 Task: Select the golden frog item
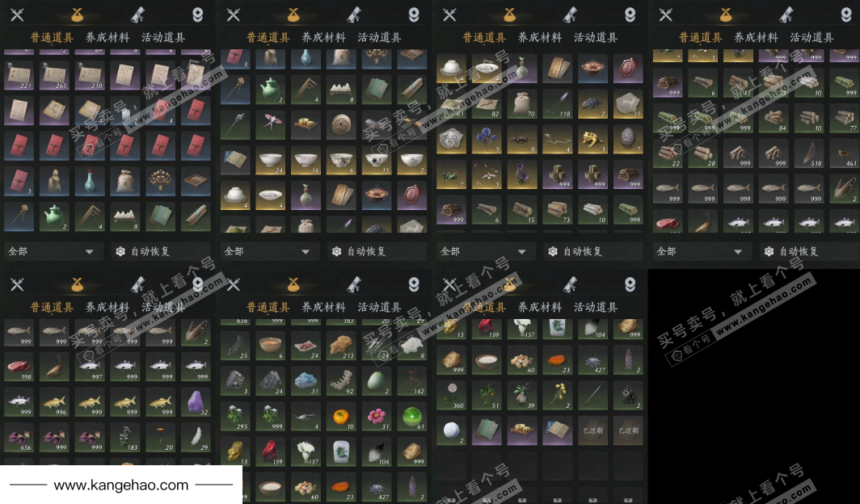click(x=592, y=139)
